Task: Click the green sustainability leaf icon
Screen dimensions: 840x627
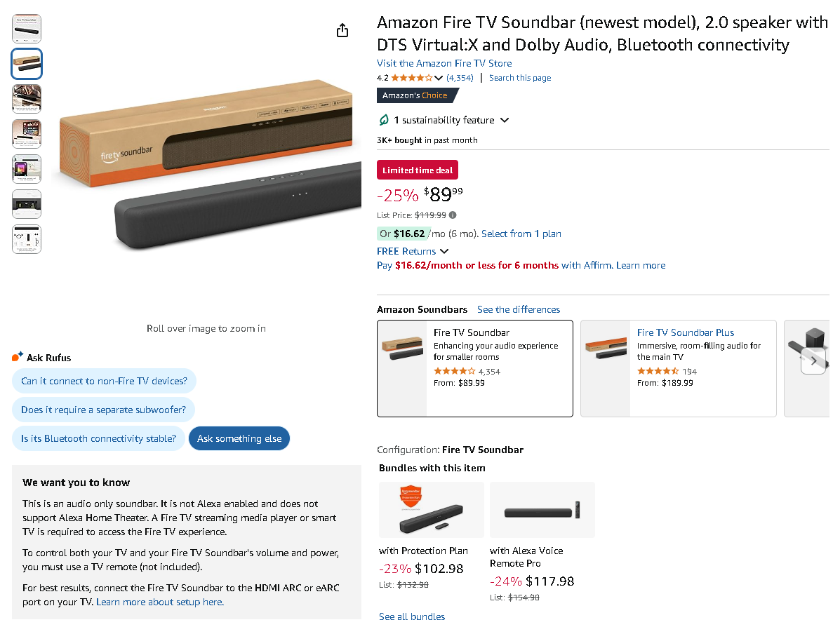Action: pyautogui.click(x=384, y=120)
